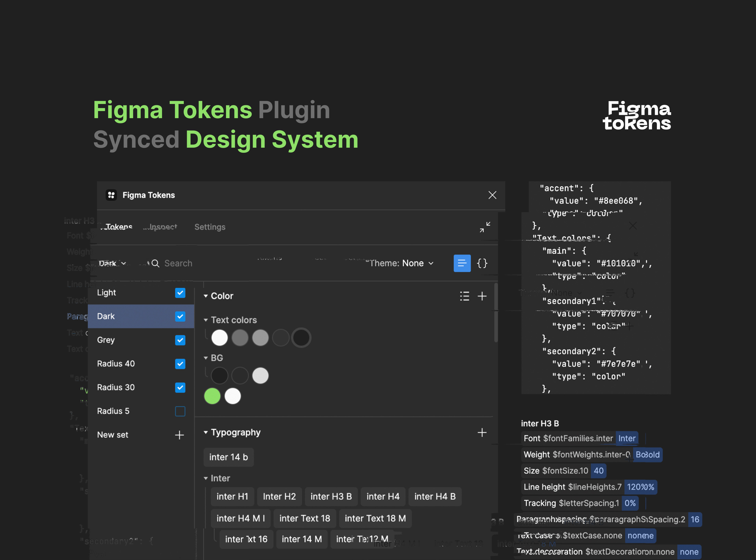
Task: Click the green accent color swatch
Action: (x=212, y=396)
